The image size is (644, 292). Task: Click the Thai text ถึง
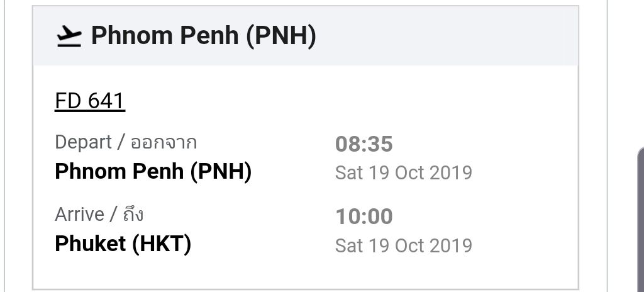tap(133, 214)
